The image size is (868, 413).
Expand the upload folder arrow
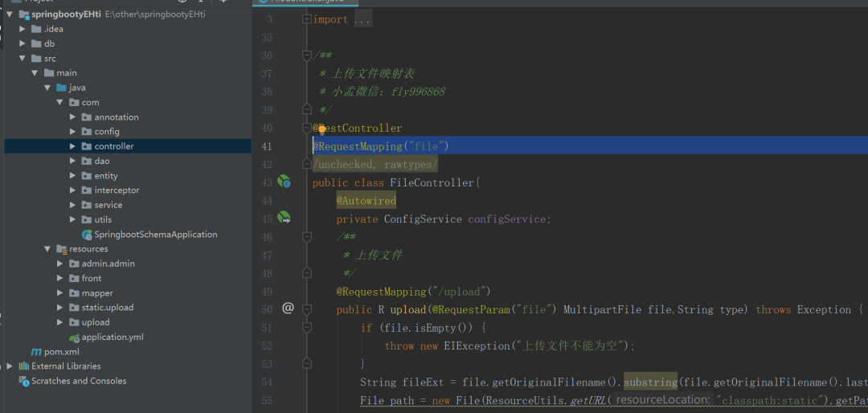60,322
